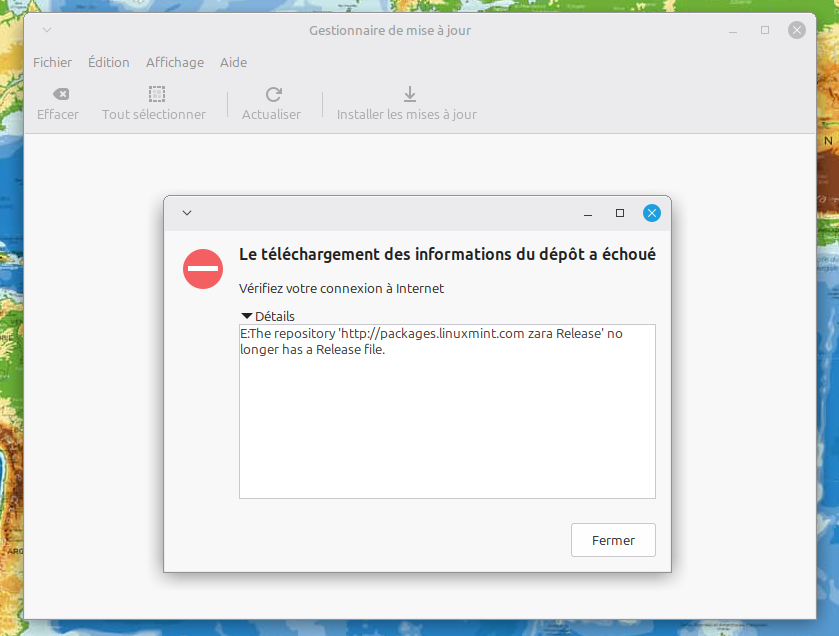This screenshot has height=636, width=839.
Task: Close the Gestionnaire de mise à jour main window
Action: [796, 30]
